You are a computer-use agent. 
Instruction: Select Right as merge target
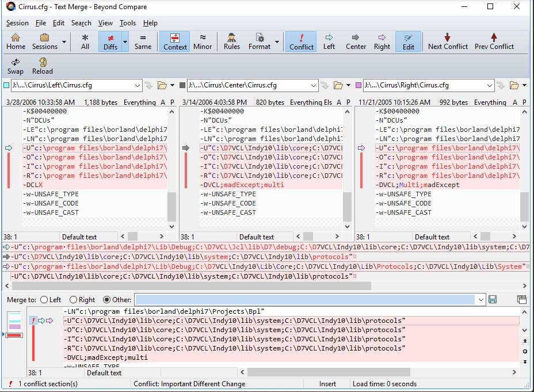[x=82, y=300]
